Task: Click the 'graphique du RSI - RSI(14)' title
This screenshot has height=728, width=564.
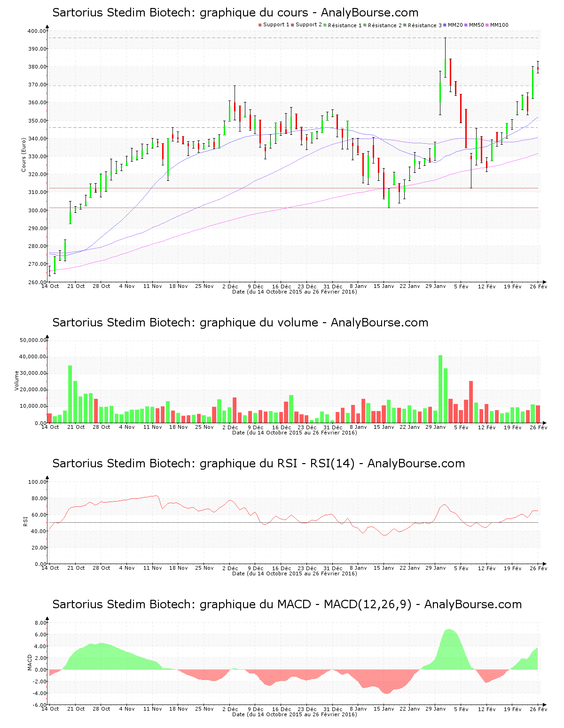Action: [258, 464]
